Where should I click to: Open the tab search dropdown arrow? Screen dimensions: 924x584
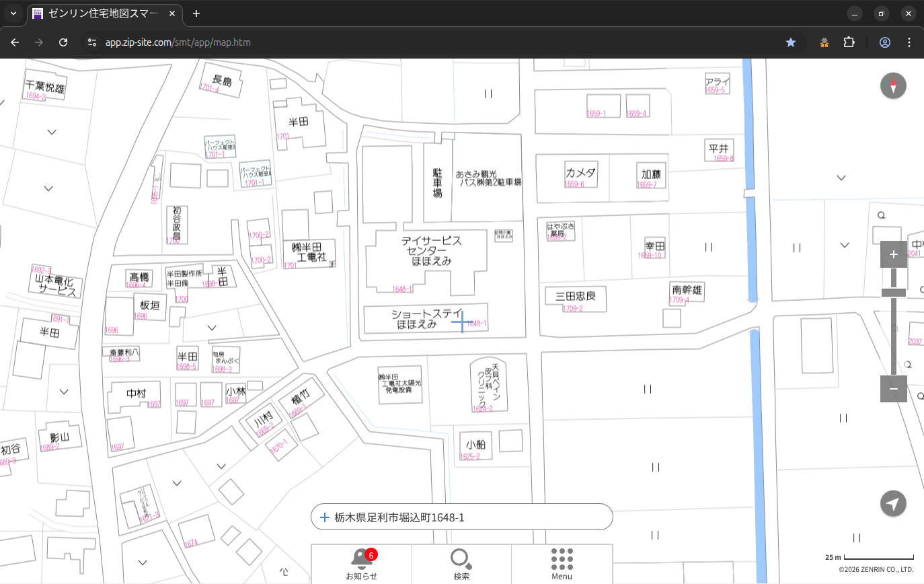pos(13,13)
